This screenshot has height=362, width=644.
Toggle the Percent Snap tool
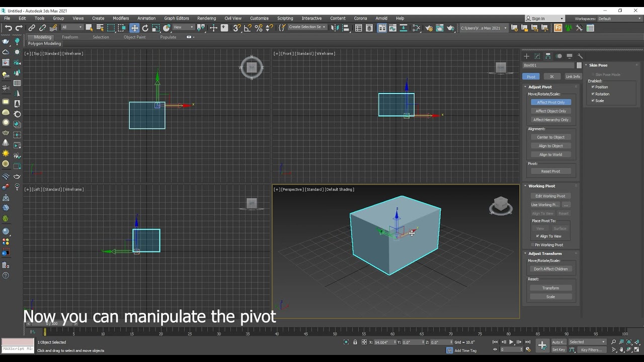(259, 28)
